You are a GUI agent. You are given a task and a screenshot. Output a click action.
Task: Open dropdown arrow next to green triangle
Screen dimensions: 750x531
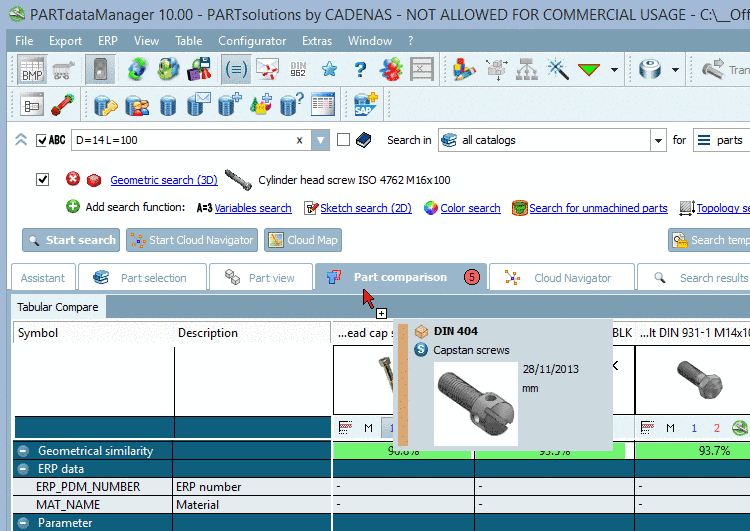coord(615,70)
